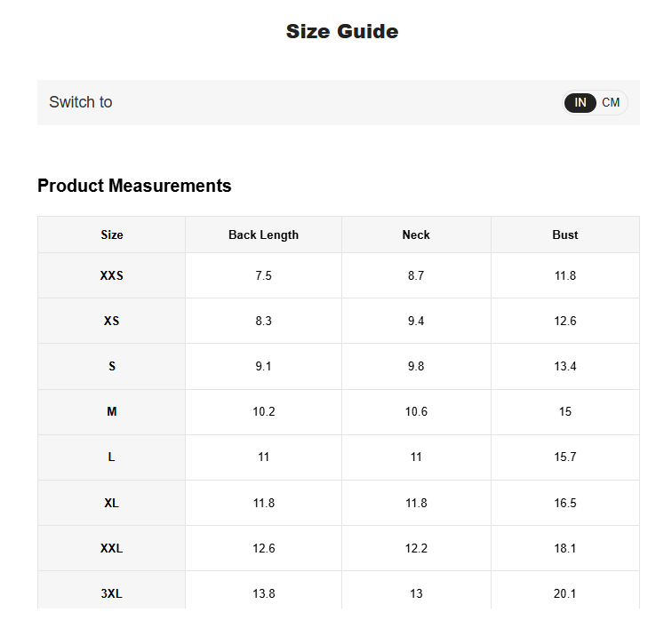Click the Back Length column header
The height and width of the screenshot is (636, 672).
coord(264,235)
